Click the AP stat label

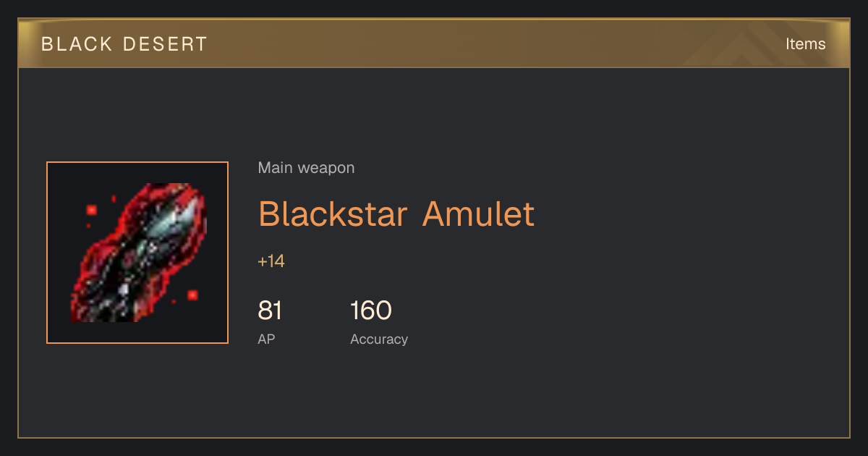pyautogui.click(x=266, y=339)
